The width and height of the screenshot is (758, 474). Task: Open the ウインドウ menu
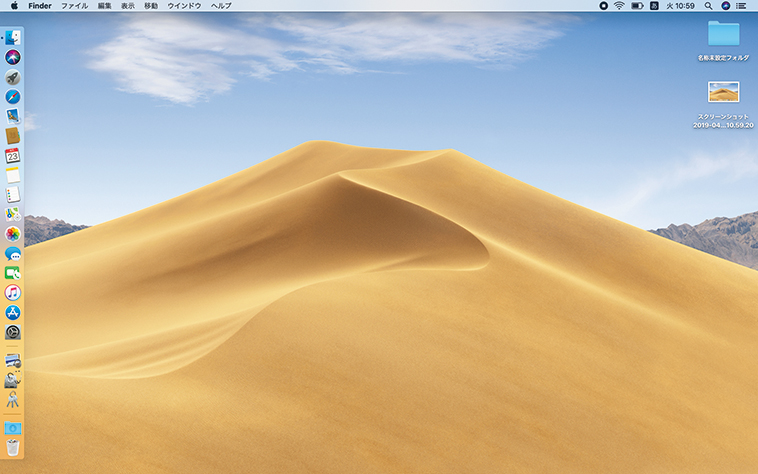pos(183,6)
